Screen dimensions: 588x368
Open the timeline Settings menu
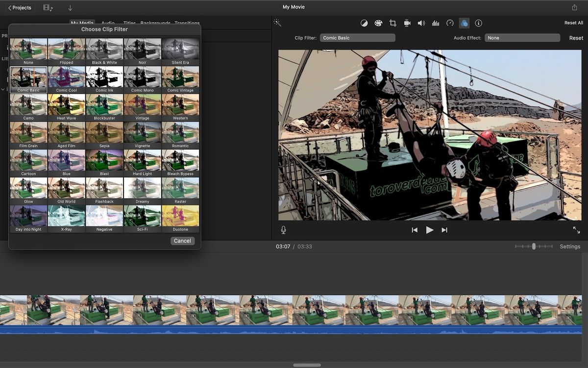coord(569,246)
